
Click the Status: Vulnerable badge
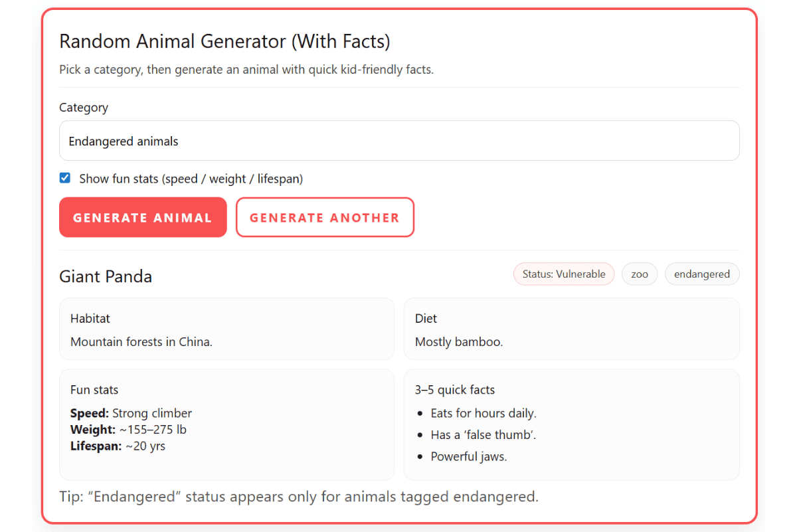pos(563,274)
